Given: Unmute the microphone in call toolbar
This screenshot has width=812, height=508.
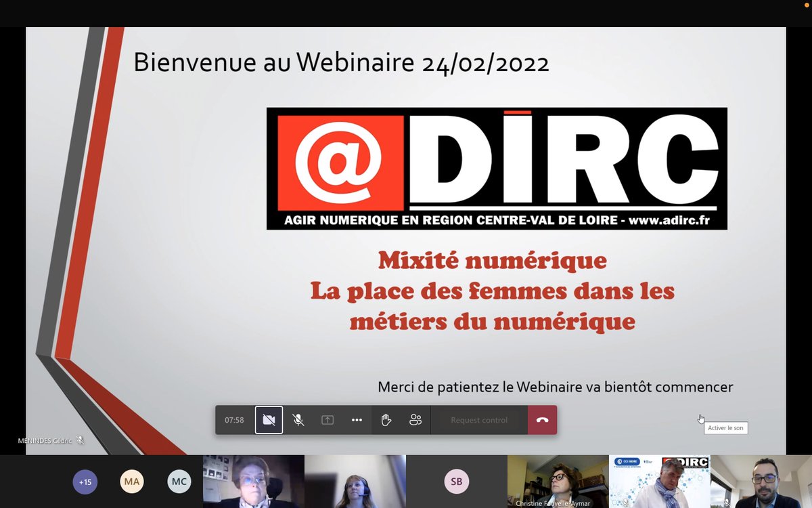Looking at the screenshot, I should (x=298, y=420).
